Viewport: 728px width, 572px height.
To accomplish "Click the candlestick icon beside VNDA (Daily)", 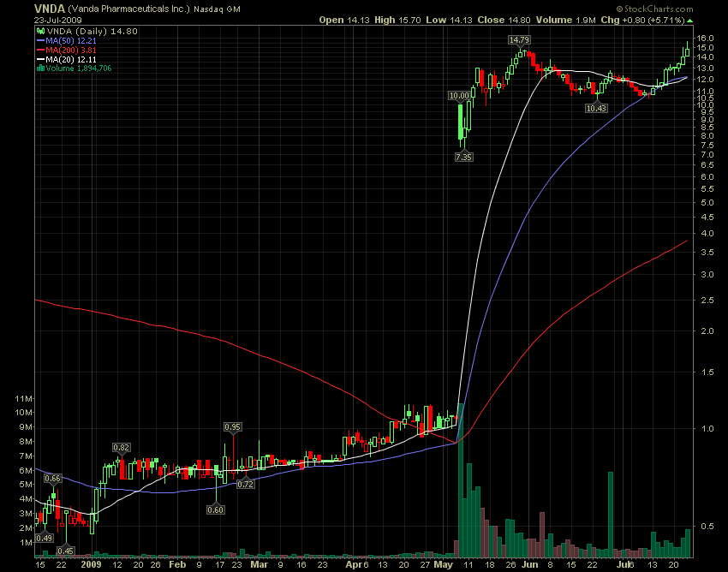I will (40, 31).
